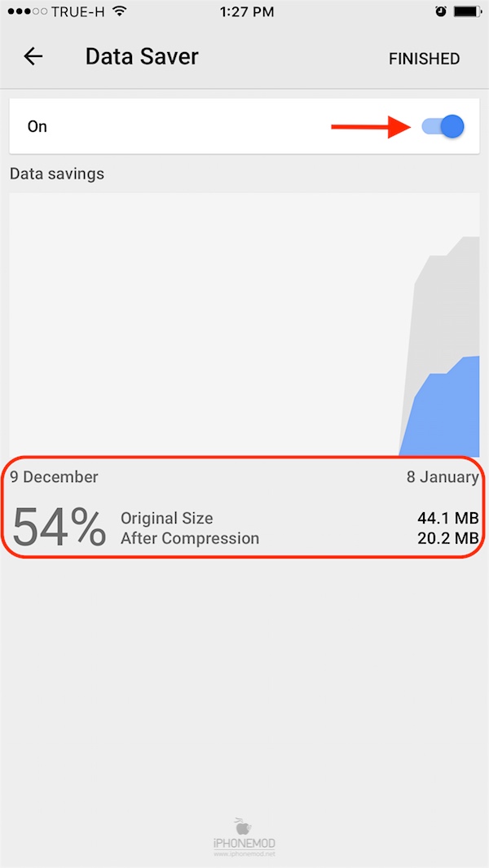
Task: Tap the 54% savings figure
Action: coord(59,528)
